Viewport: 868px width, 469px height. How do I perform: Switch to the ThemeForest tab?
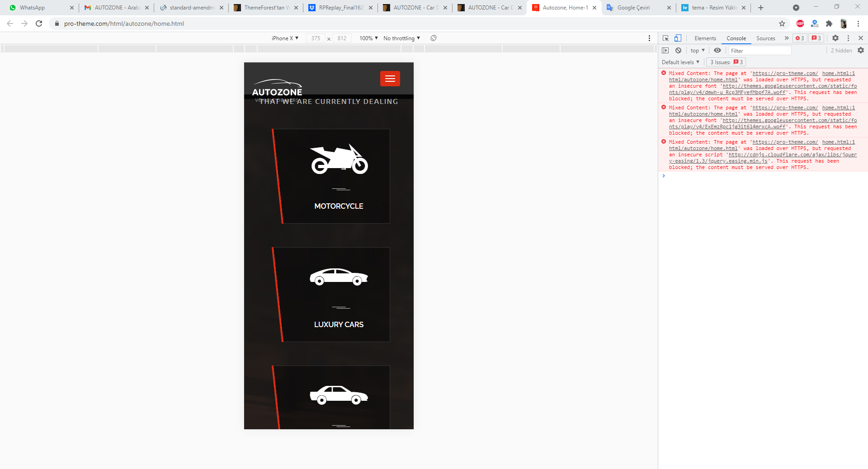265,8
